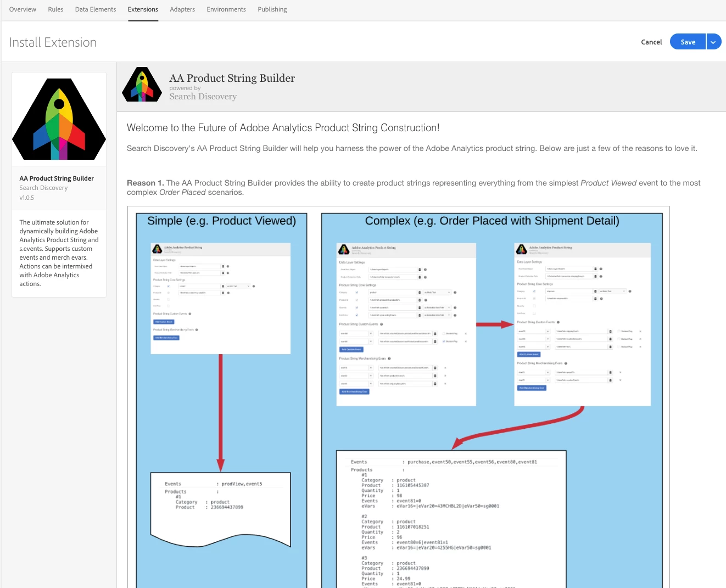Expand the Save options dropdown arrow
Screen dimensions: 726x588
(713, 42)
